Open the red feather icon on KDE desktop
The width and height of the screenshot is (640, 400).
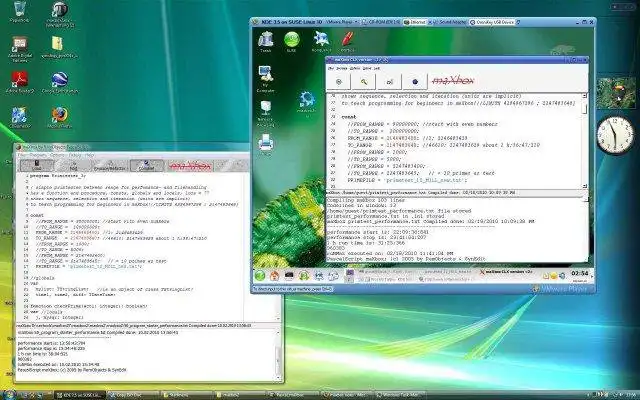[348, 42]
